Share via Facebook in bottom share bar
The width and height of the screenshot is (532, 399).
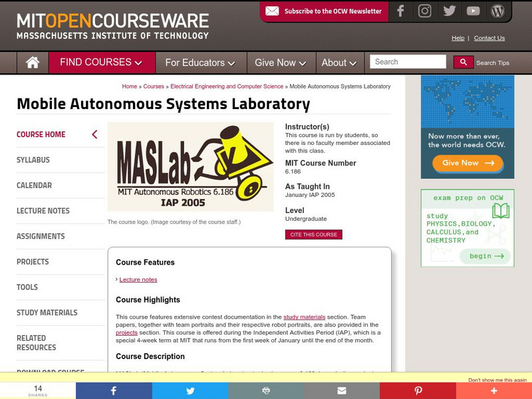point(114,390)
